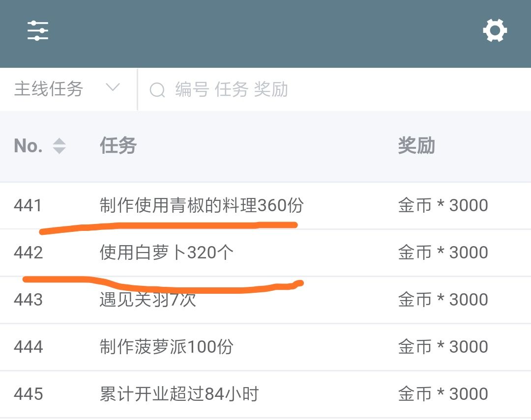Open the filter sliders menu icon

pyautogui.click(x=38, y=31)
